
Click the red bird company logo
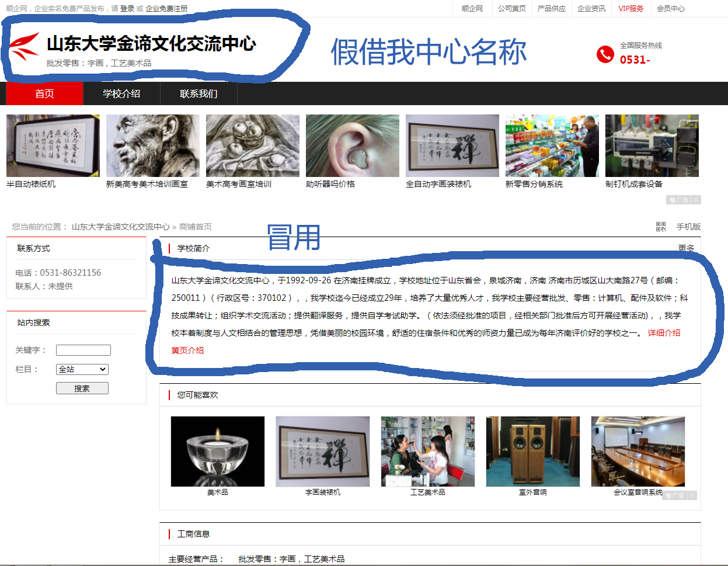[x=25, y=47]
